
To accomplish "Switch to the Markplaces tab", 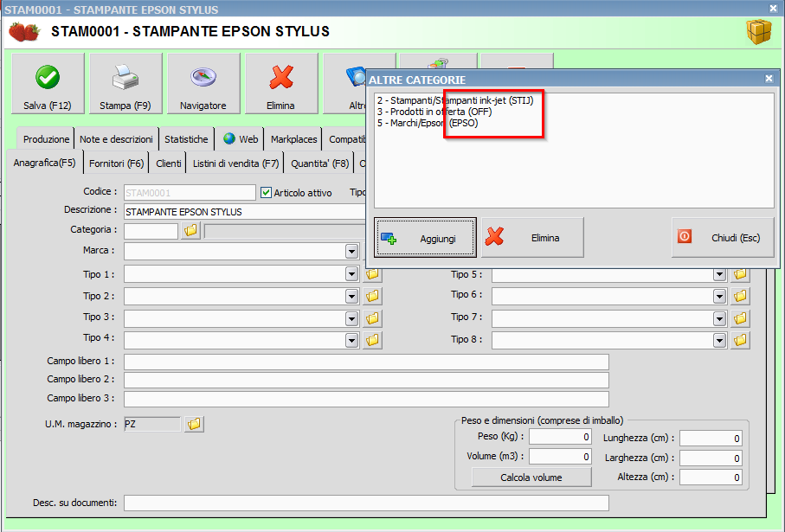I will (x=294, y=139).
